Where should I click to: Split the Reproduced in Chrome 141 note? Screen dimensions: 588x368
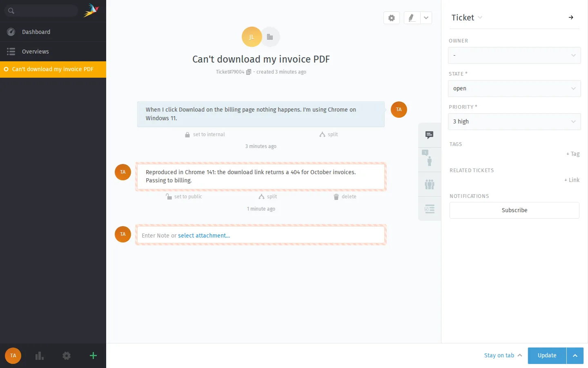[x=268, y=197]
